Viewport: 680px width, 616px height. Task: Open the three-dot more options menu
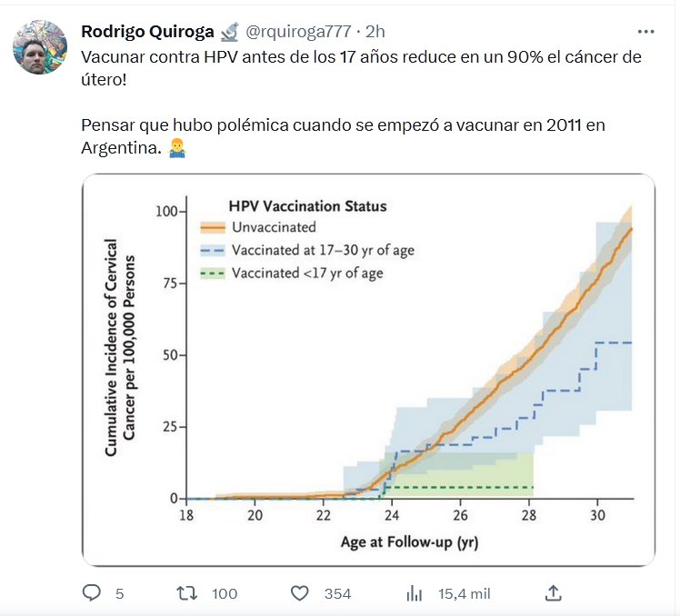[x=645, y=31]
